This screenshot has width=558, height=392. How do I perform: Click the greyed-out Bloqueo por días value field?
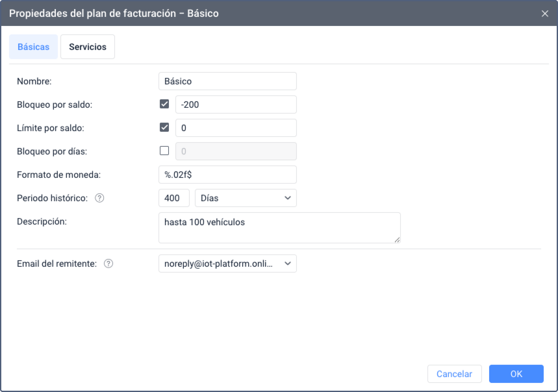(x=235, y=151)
